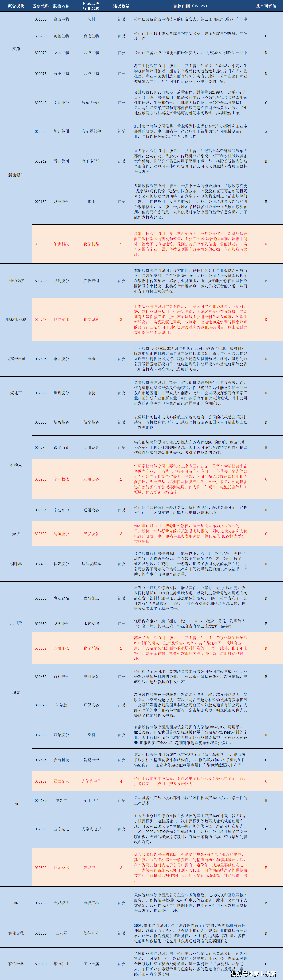Click 服装家纺 industry cell
Image resolution: width=283 pixels, height=980 pixels.
click(x=91, y=624)
